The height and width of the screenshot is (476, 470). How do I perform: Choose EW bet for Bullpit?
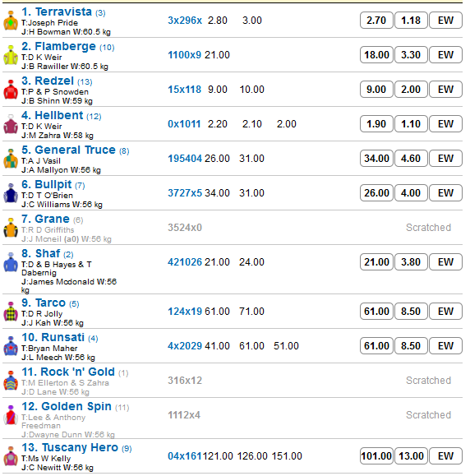(x=445, y=192)
